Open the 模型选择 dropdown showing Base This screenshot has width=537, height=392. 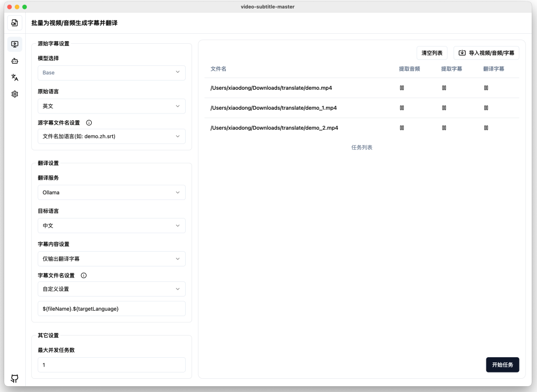[111, 73]
